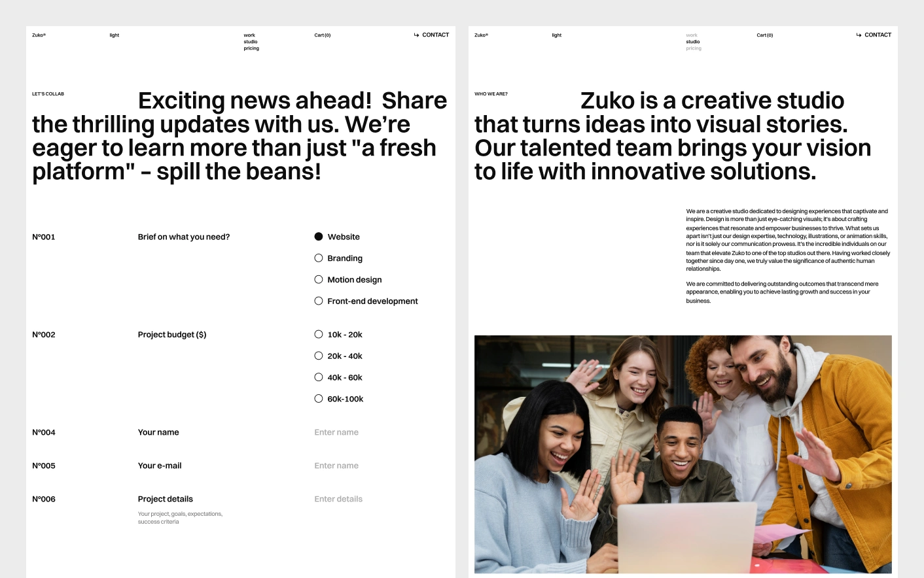Screen dimensions: 924x578
Task: Select the 10k - 20k project budget
Action: tap(319, 335)
